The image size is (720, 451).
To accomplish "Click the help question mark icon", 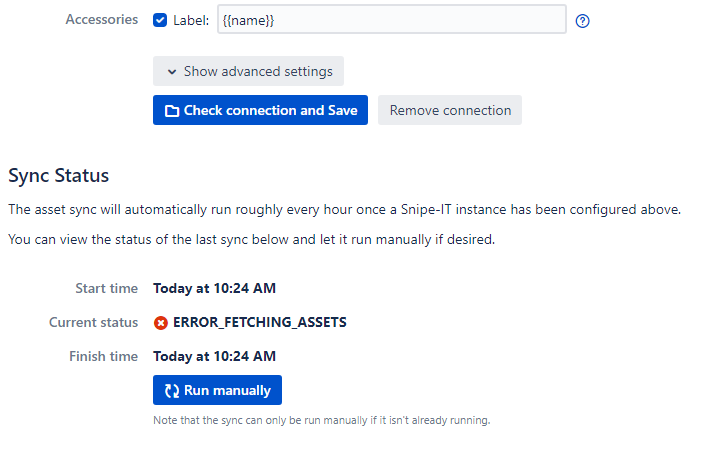I will [x=583, y=21].
